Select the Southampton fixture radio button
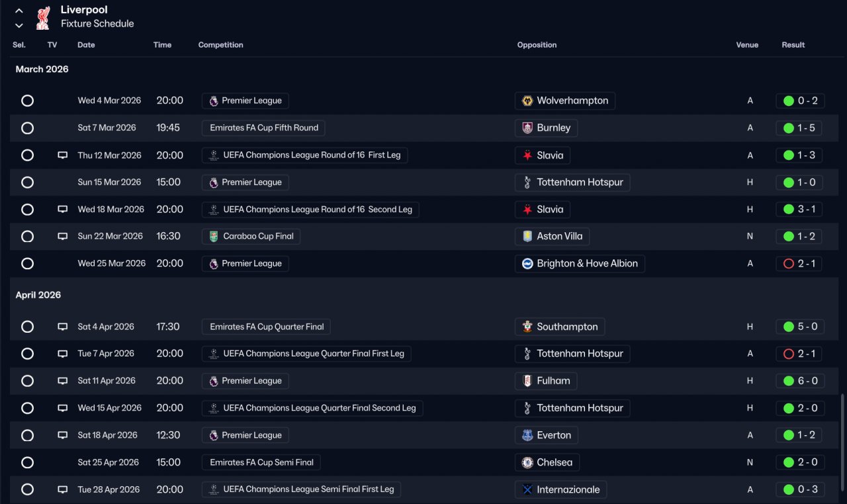 [27, 327]
